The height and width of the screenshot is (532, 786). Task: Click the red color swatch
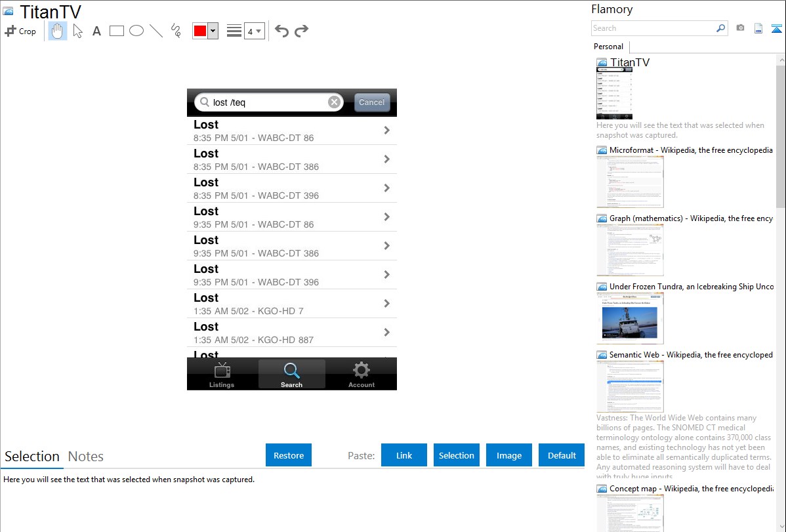(200, 31)
